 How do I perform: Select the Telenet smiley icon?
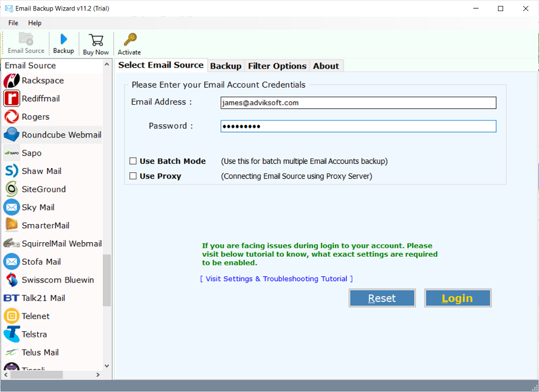[12, 316]
